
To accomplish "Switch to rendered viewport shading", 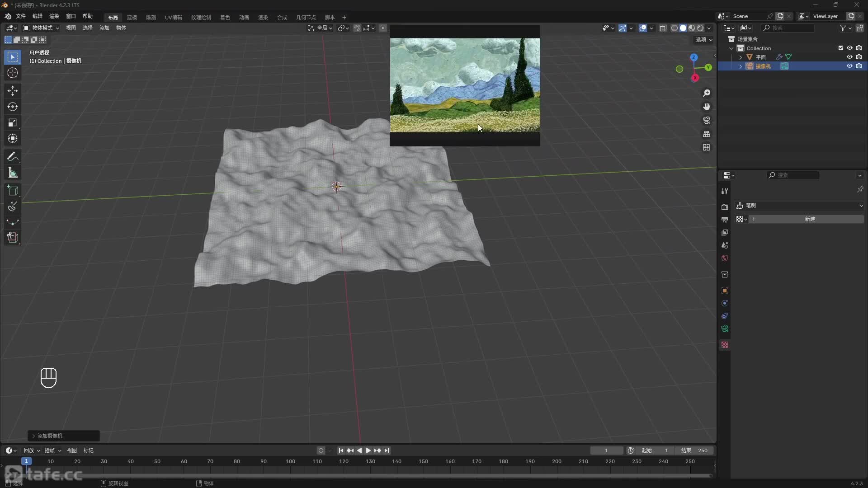I will (700, 28).
